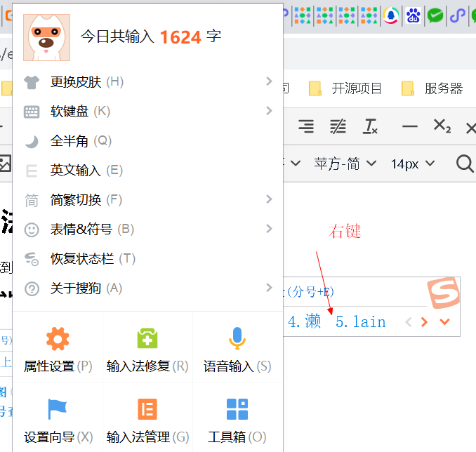Expand the 更换皮肤 submenu arrow
The image size is (476, 452).
(x=269, y=81)
